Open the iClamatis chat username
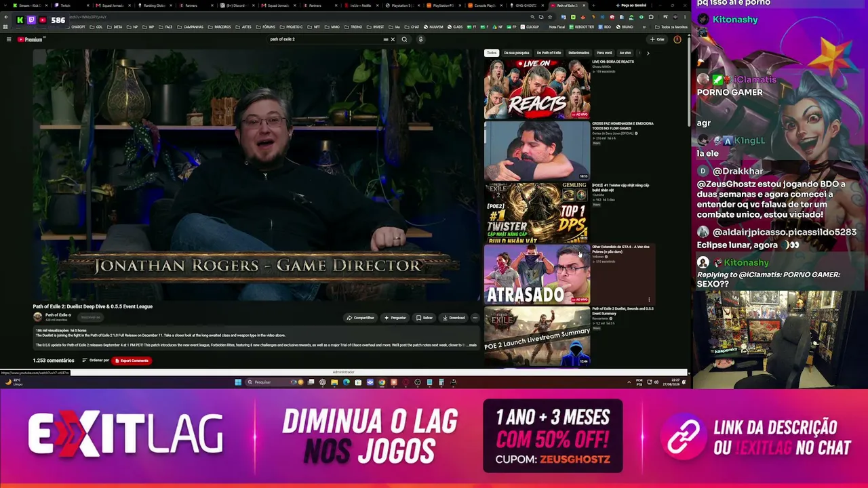This screenshot has height=488, width=868. coord(755,80)
